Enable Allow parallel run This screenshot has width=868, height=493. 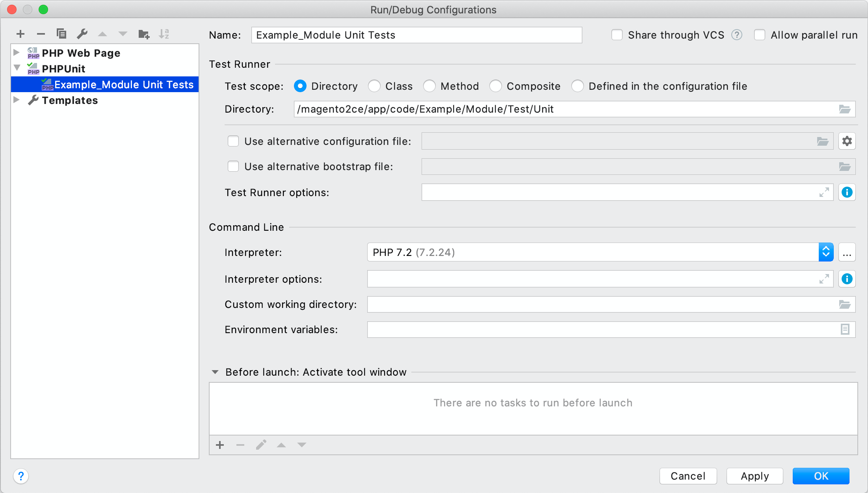coord(759,35)
